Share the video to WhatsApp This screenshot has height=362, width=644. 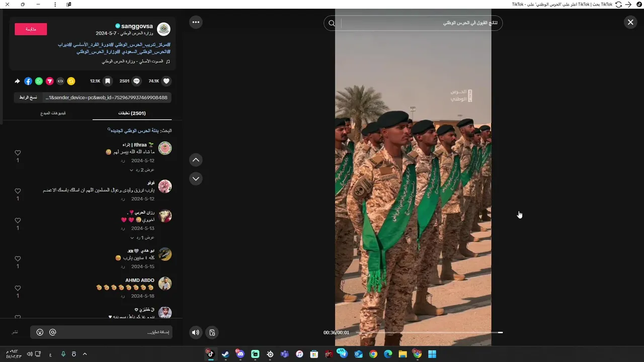tap(39, 81)
